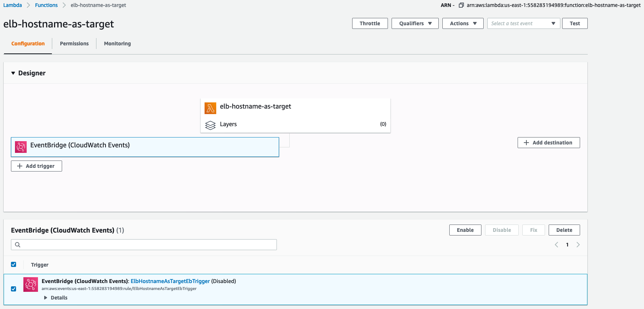
Task: Collapse the Designer section
Action: point(13,73)
